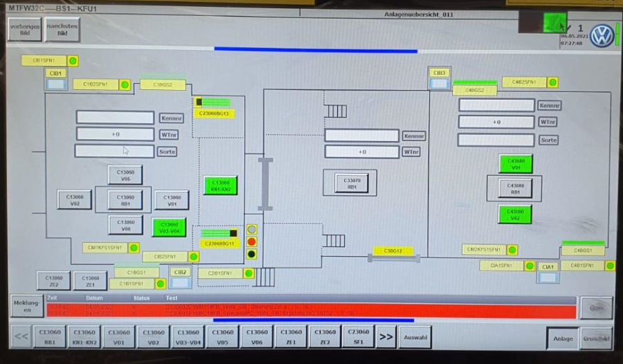Viewport: 623px width, 364px height.
Task: Select the C1B1 light barrier icon
Action: [x=56, y=84]
